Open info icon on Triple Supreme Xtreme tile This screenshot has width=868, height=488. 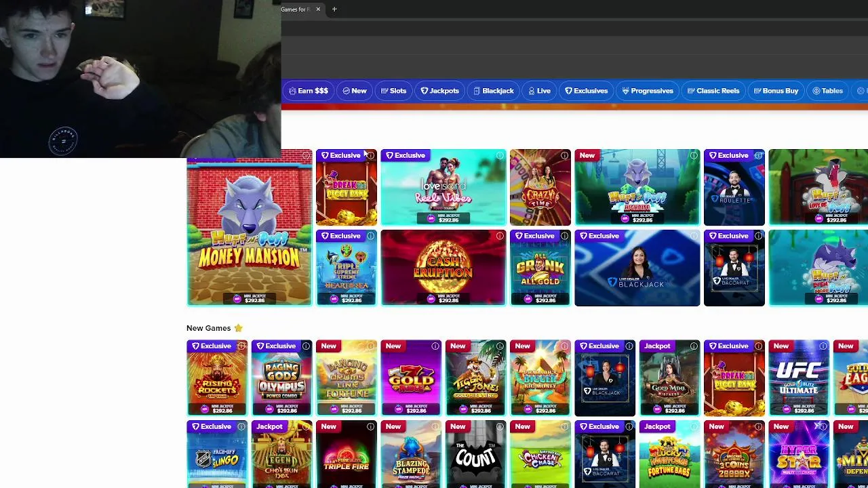tap(370, 236)
